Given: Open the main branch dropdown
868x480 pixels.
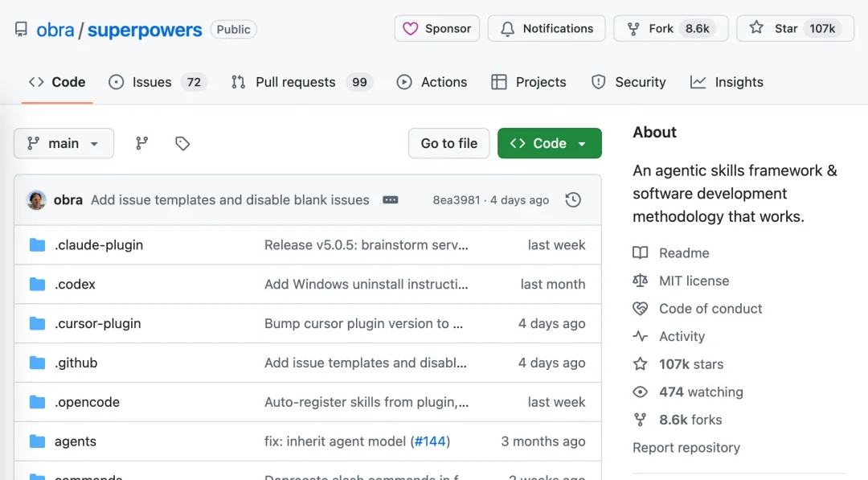Looking at the screenshot, I should pyautogui.click(x=63, y=143).
